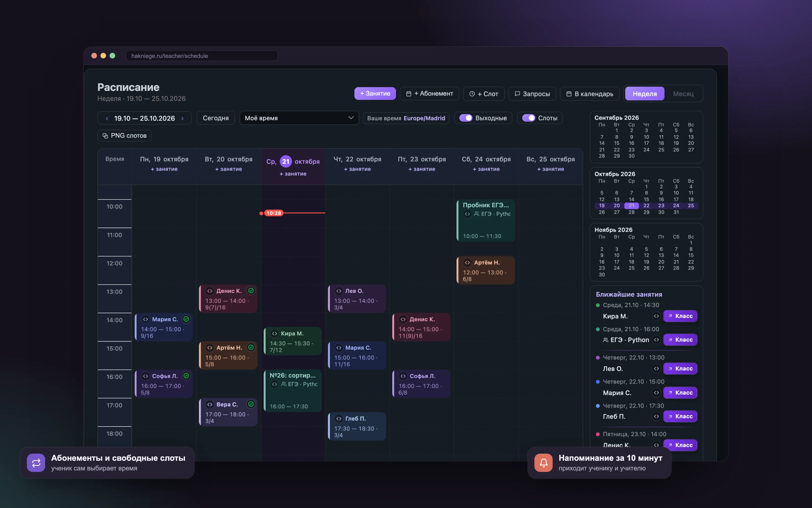Open Класс for Глеб П. upcoming lesson
This screenshot has width=812, height=508.
click(680, 416)
